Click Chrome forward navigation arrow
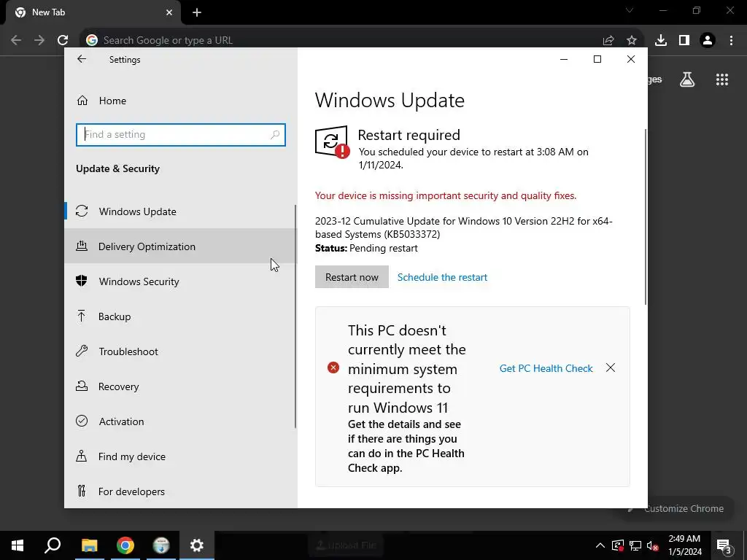This screenshot has width=747, height=560. (39, 41)
